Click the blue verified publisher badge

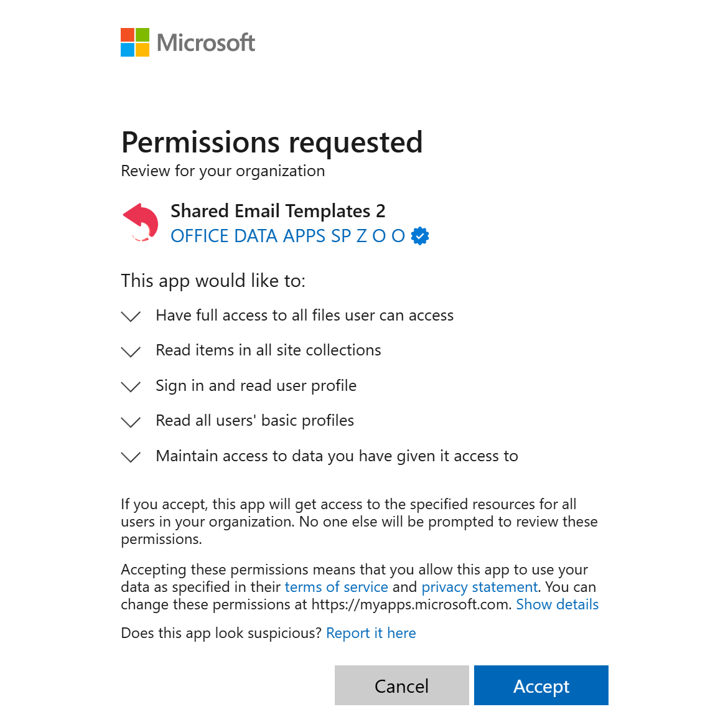click(419, 235)
